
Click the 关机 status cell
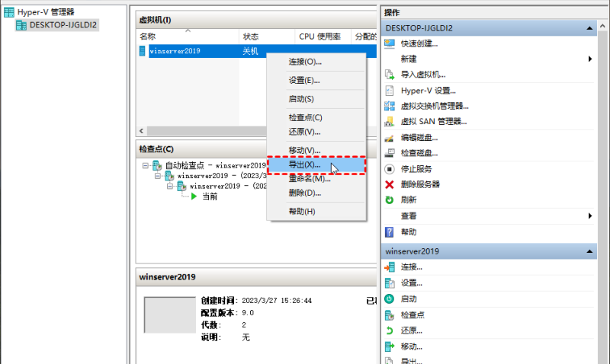(x=250, y=51)
